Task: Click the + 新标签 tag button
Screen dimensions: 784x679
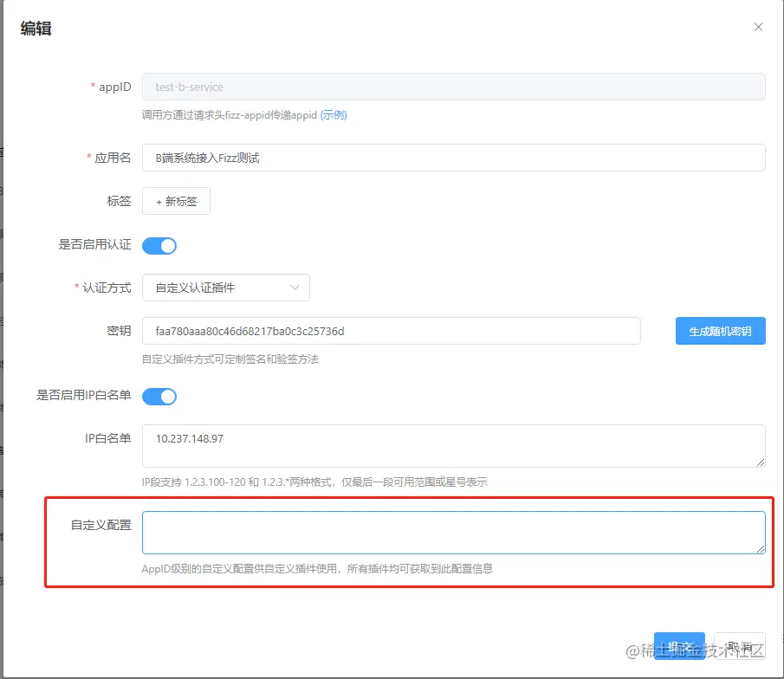Action: point(176,201)
